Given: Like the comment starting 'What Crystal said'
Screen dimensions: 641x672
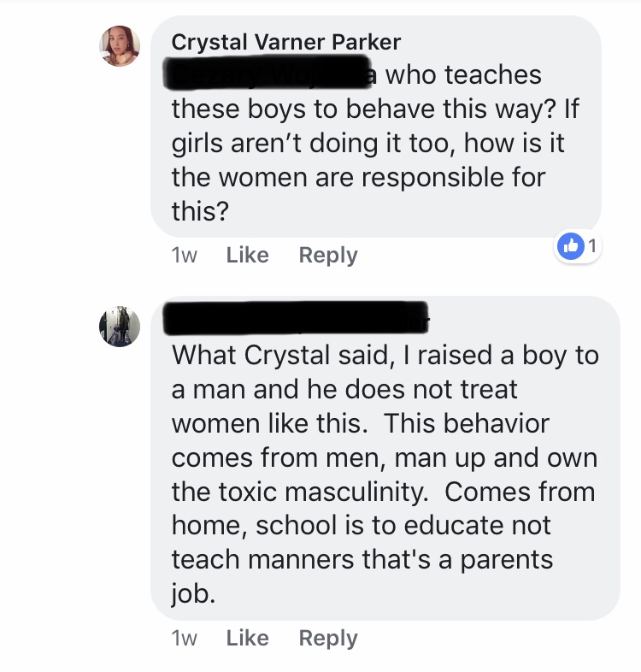Looking at the screenshot, I should 247,638.
